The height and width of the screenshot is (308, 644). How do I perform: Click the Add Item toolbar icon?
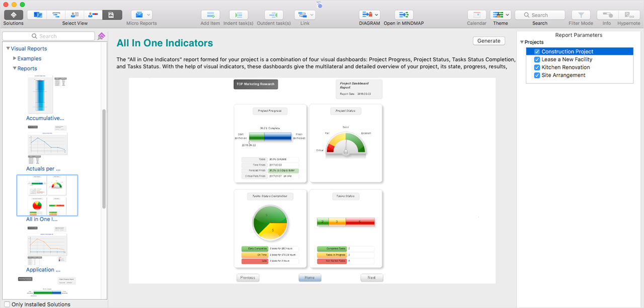point(210,15)
